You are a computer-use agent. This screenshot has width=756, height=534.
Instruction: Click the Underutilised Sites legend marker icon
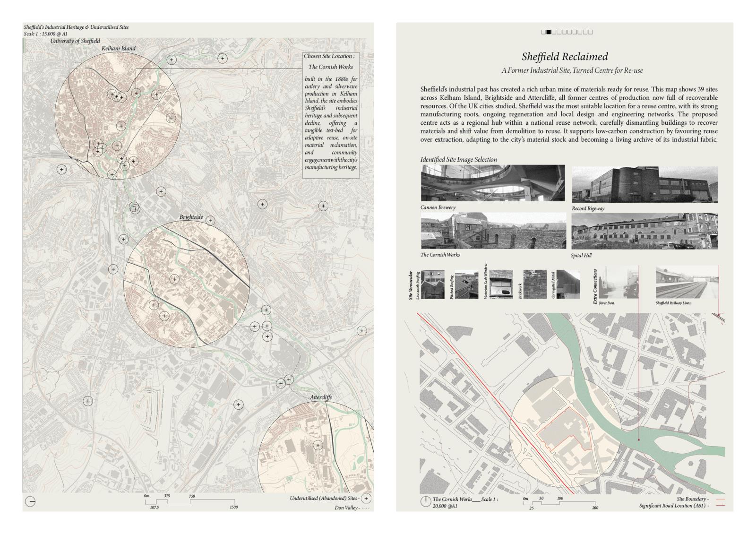(366, 499)
